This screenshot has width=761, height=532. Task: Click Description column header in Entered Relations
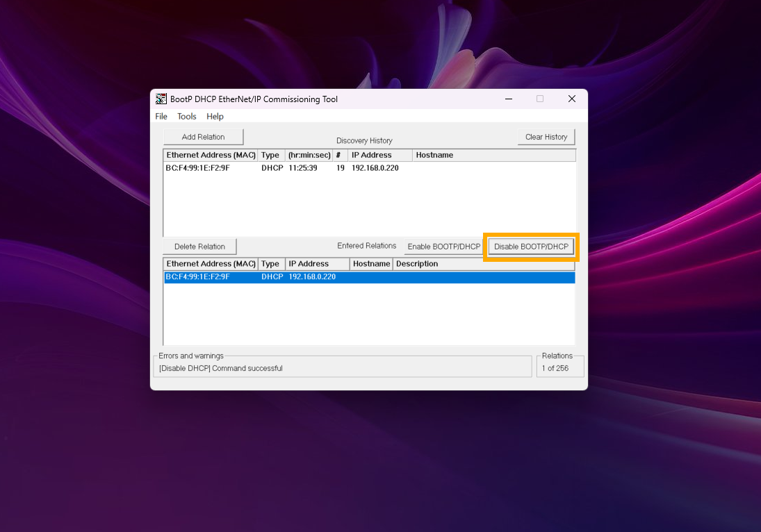click(x=417, y=264)
